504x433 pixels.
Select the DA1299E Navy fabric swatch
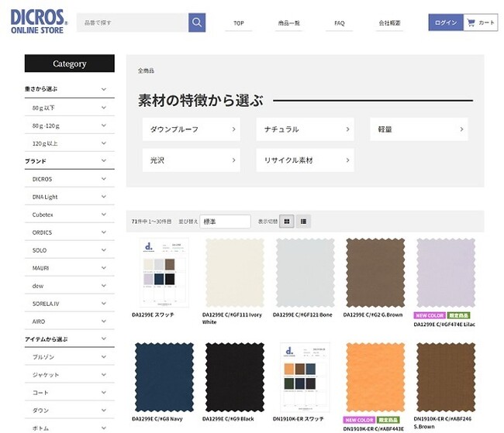(x=164, y=377)
